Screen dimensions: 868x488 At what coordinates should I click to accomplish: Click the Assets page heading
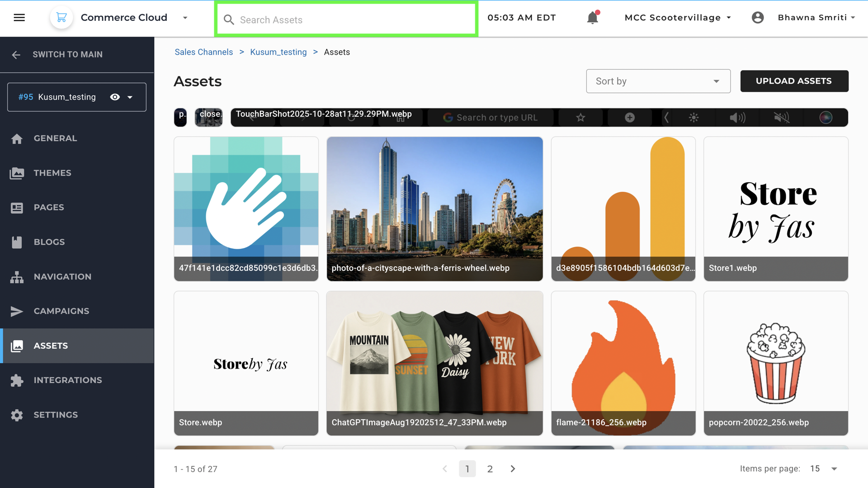coord(198,81)
